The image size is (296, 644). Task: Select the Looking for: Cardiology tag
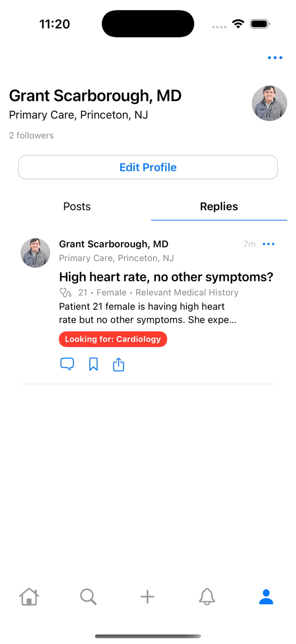point(113,339)
